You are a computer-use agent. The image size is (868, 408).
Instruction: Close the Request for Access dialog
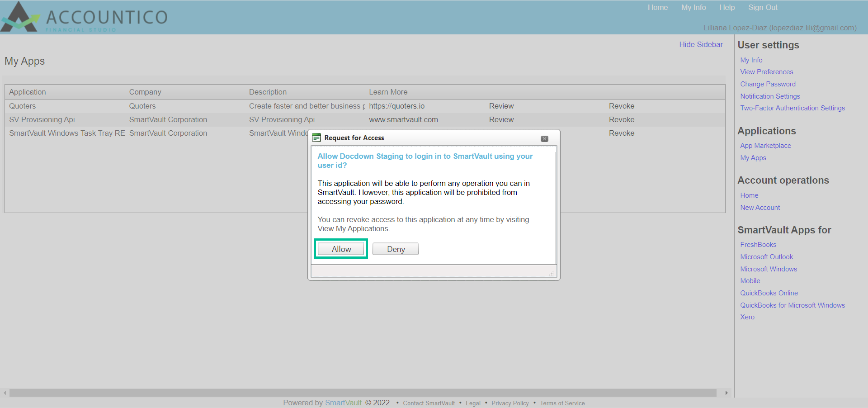coord(544,139)
